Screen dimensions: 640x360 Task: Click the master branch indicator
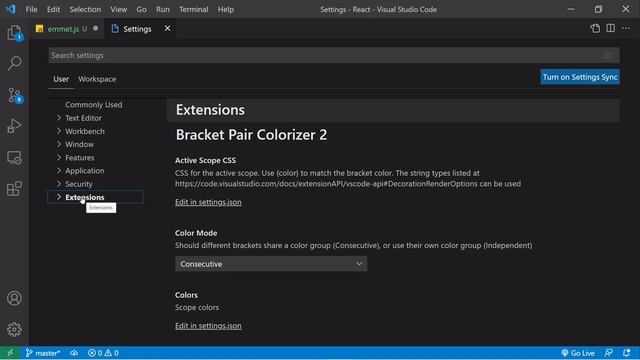tap(43, 353)
